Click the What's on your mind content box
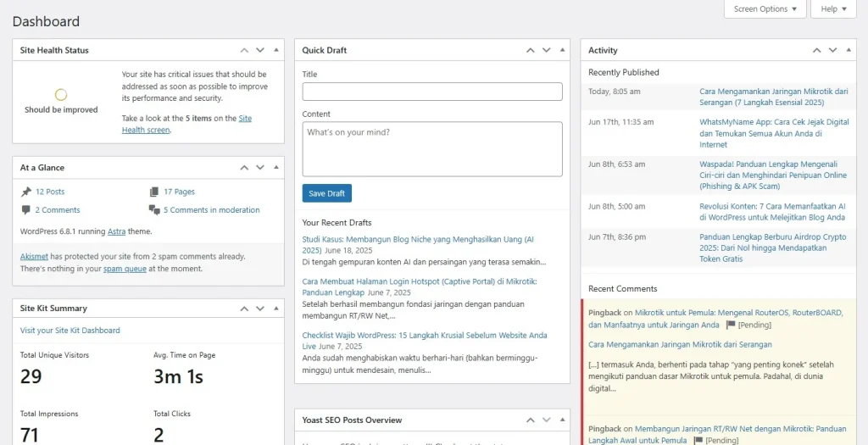 [432, 149]
